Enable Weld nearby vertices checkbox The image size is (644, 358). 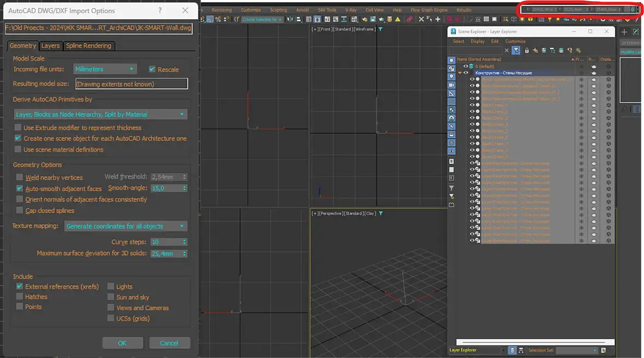[x=20, y=177]
